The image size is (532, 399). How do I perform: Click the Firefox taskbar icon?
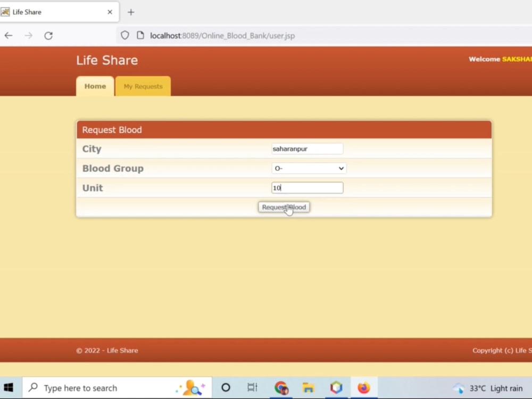(x=364, y=387)
